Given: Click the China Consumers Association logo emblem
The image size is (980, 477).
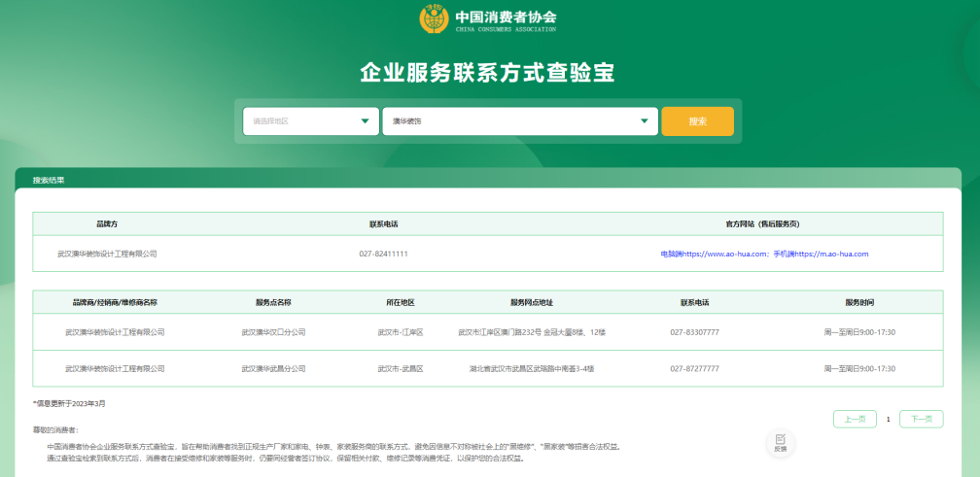Looking at the screenshot, I should click(435, 19).
